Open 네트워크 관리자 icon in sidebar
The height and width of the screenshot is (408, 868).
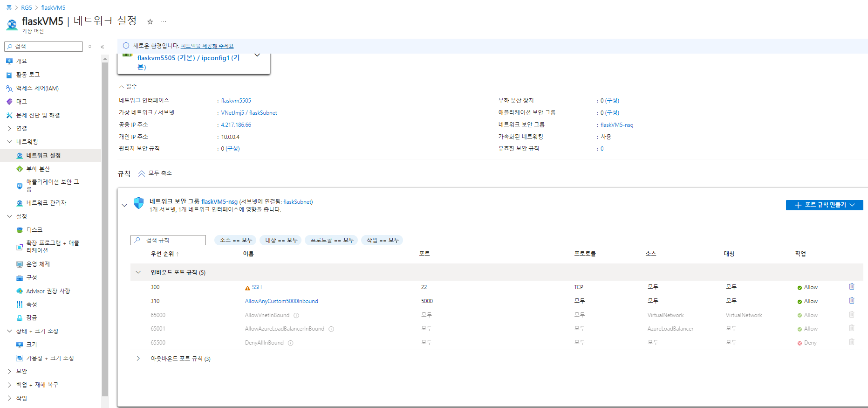[x=20, y=203]
